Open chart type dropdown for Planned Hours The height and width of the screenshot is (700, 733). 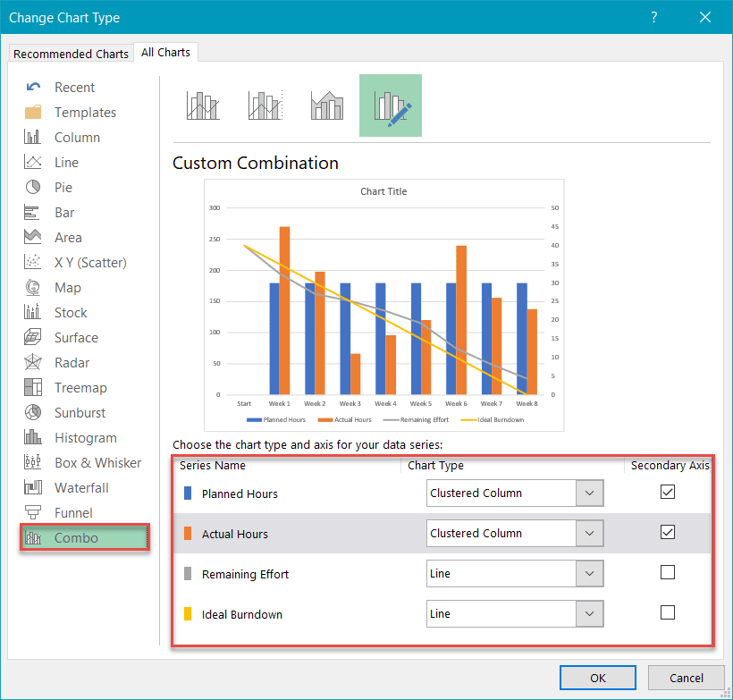coord(589,493)
